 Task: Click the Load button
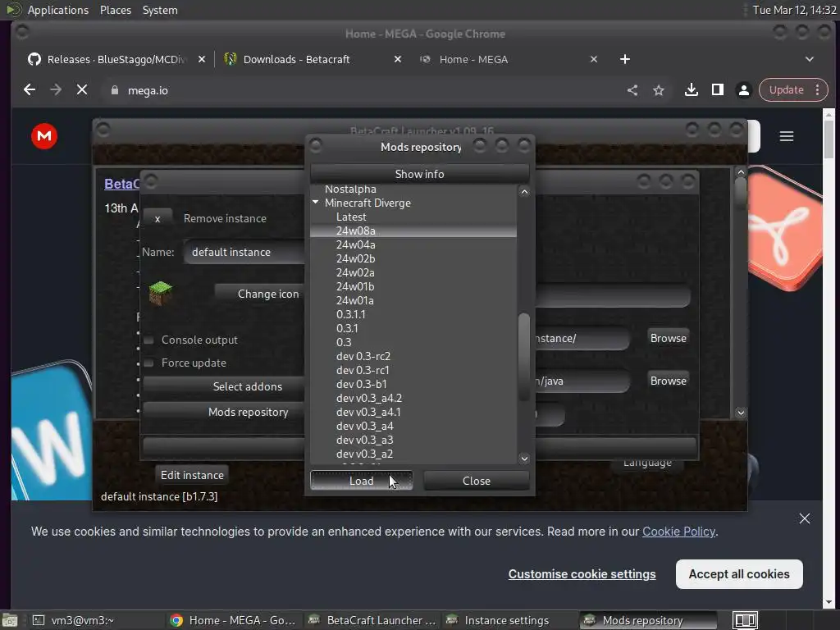click(361, 481)
